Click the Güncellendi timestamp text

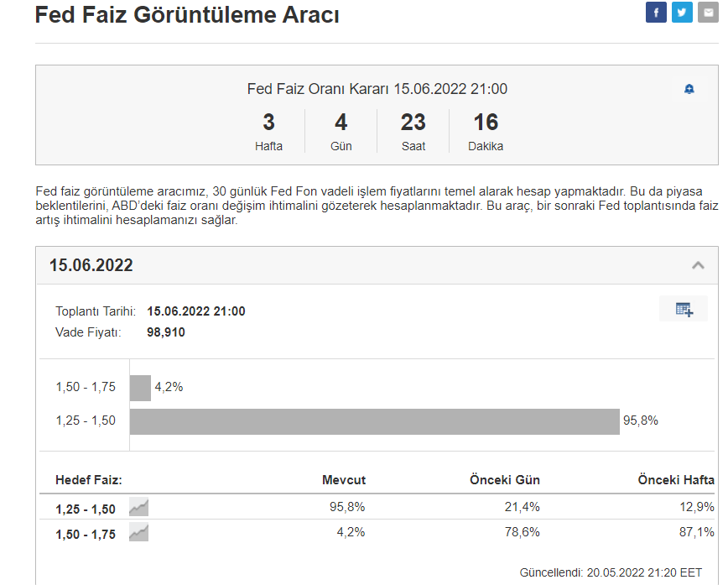[x=611, y=572]
